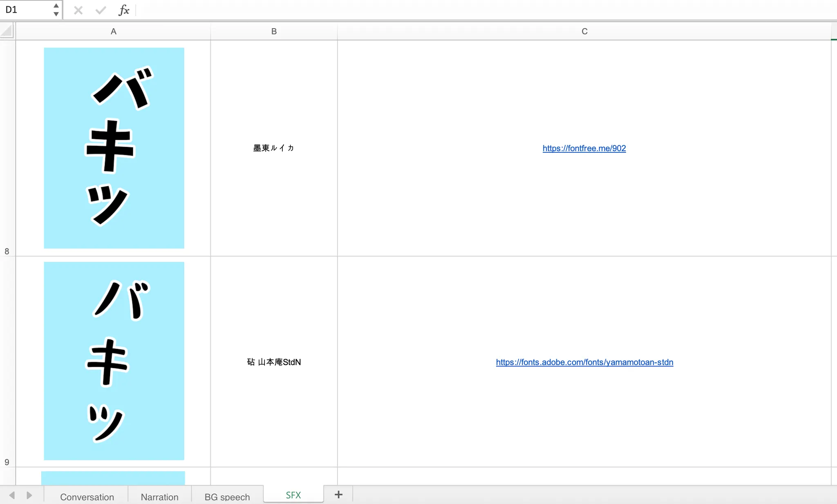This screenshot has height=504, width=837.
Task: Go to the BG speech tab
Action: pyautogui.click(x=227, y=497)
